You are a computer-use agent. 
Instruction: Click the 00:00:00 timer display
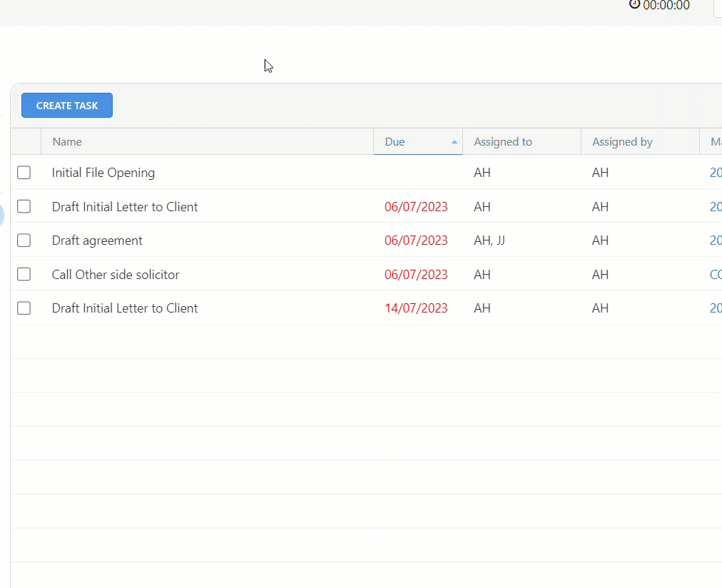click(x=665, y=5)
